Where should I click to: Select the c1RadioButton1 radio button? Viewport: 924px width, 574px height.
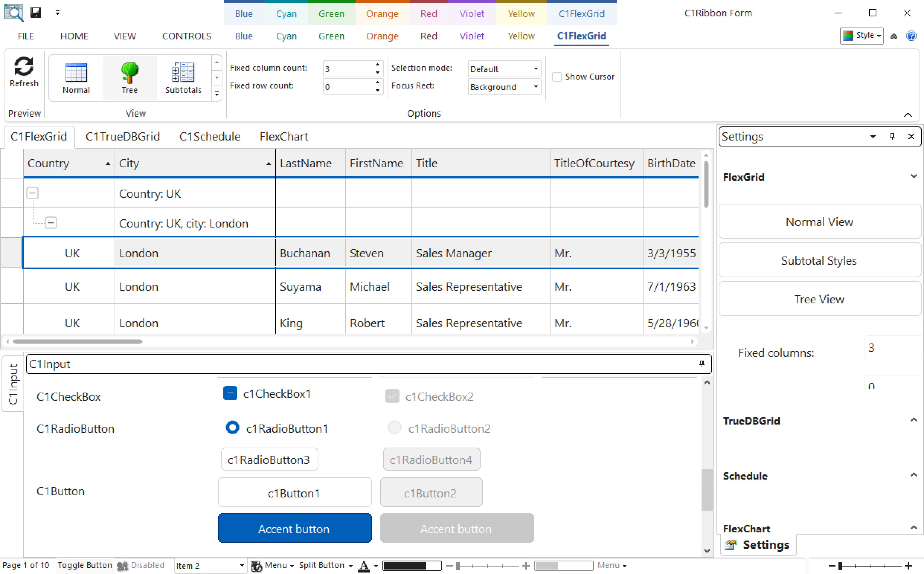click(x=232, y=428)
